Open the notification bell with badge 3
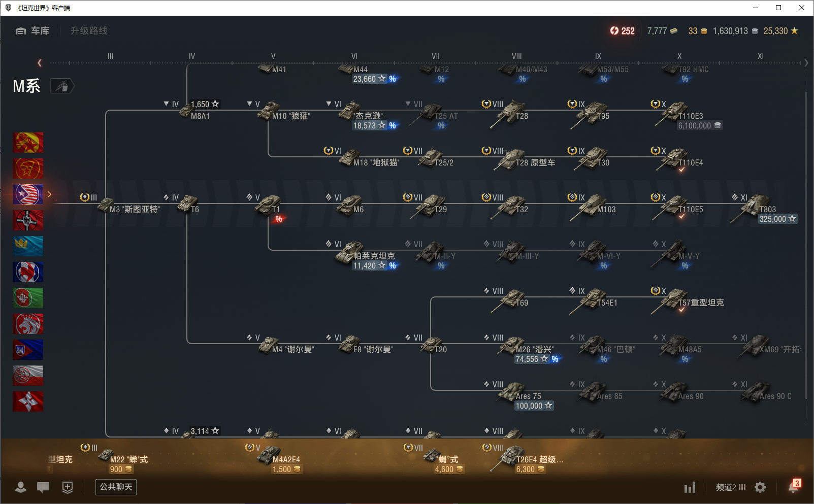The height and width of the screenshot is (504, 814). pos(794,486)
